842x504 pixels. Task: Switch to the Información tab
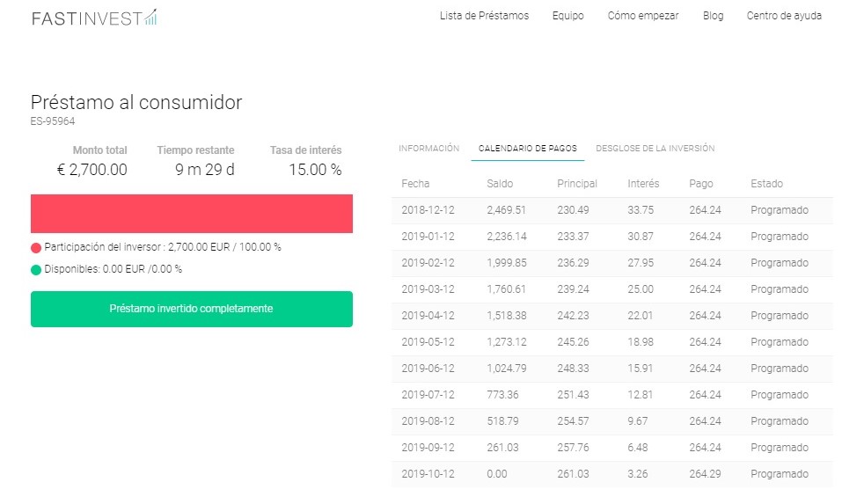click(428, 149)
